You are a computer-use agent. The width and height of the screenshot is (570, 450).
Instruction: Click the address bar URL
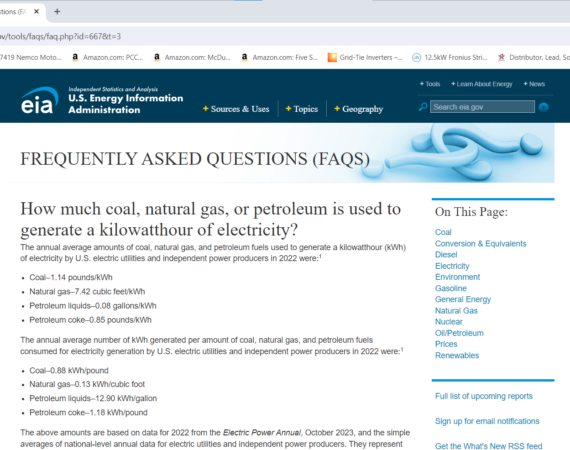tap(60, 36)
